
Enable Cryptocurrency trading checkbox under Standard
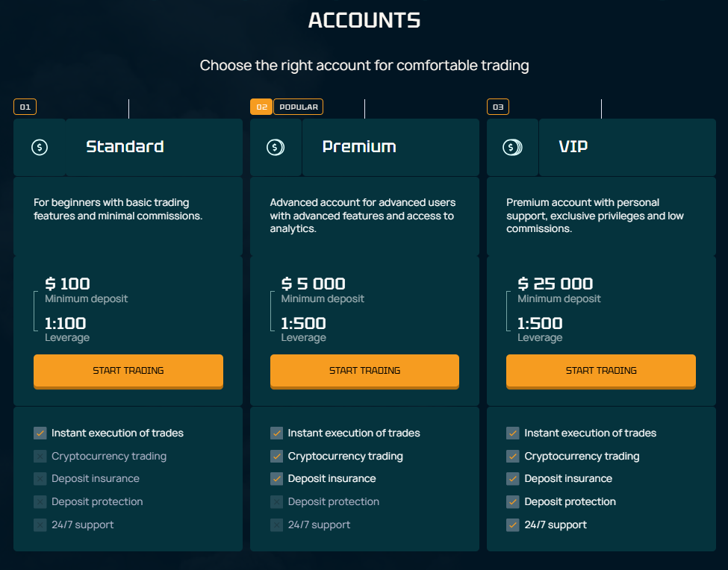click(40, 456)
